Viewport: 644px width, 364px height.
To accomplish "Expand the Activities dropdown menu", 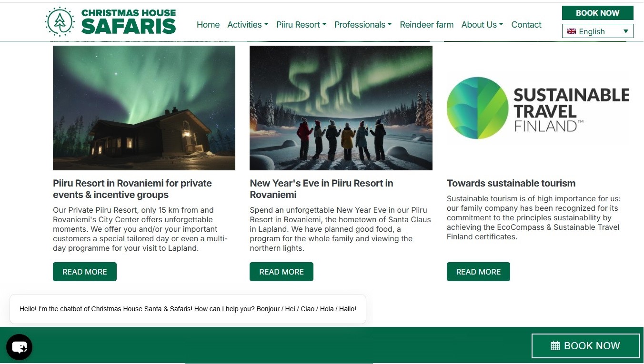I will tap(248, 25).
